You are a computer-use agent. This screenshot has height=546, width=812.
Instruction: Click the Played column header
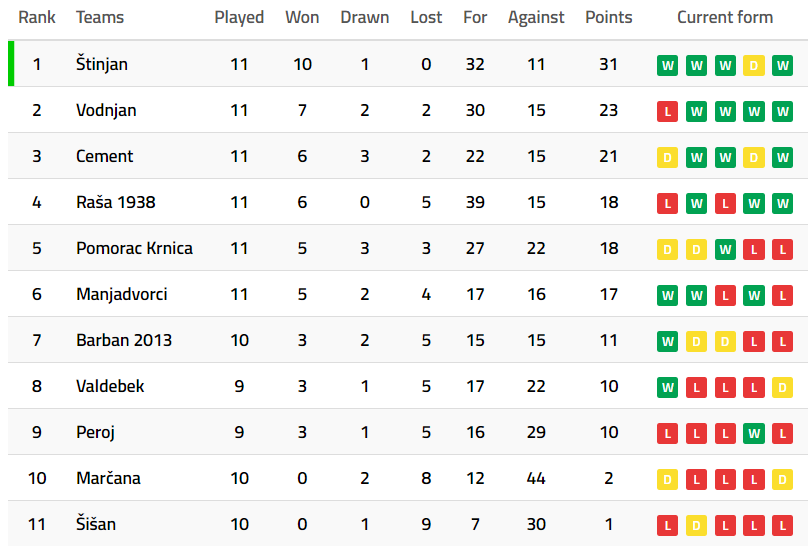[239, 17]
